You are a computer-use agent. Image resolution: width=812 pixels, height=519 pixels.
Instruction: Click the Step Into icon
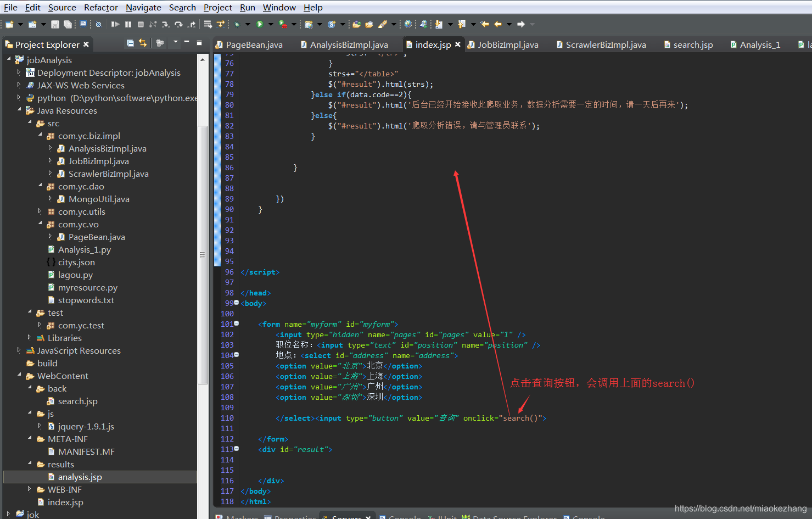tap(165, 24)
